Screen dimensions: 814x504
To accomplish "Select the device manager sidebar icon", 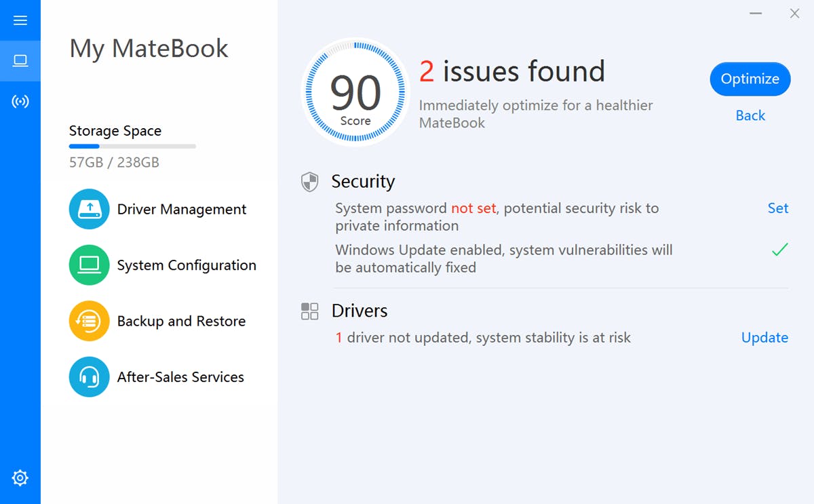I will [20, 60].
